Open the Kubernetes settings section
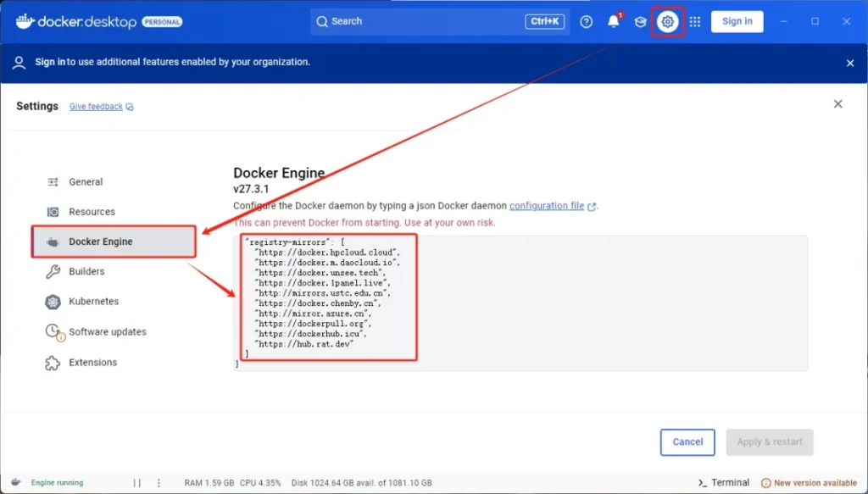Image resolution: width=868 pixels, height=494 pixels. tap(93, 302)
